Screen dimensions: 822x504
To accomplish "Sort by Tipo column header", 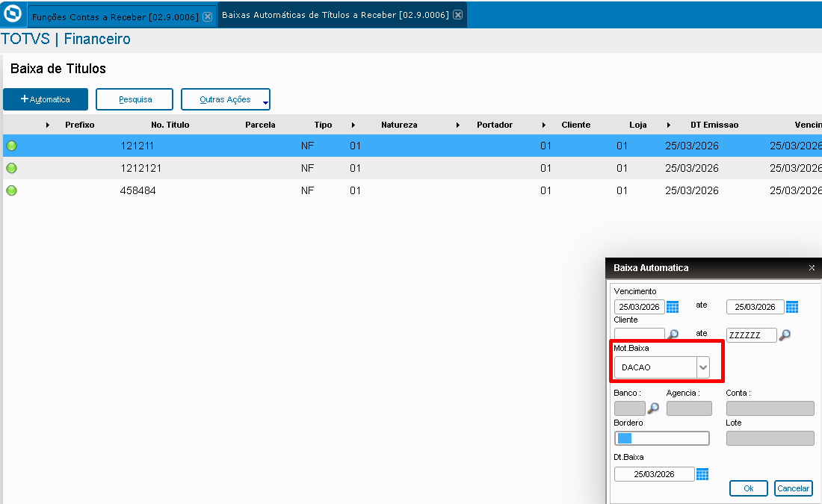I will point(323,125).
